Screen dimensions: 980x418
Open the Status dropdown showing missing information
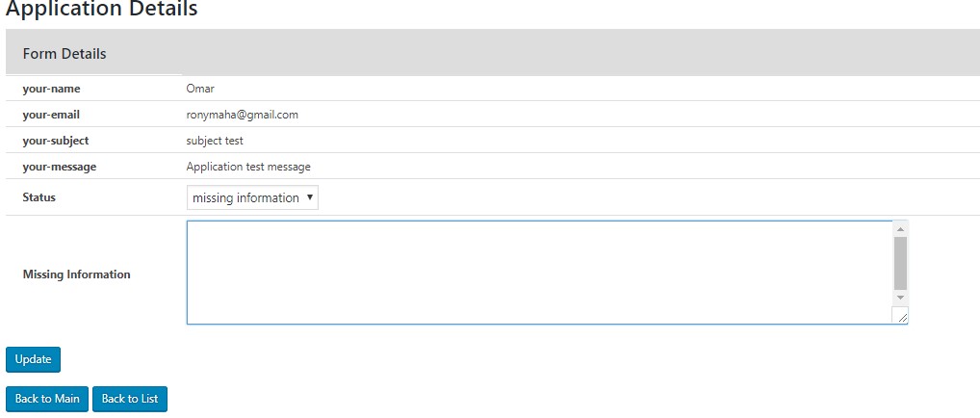coord(252,197)
